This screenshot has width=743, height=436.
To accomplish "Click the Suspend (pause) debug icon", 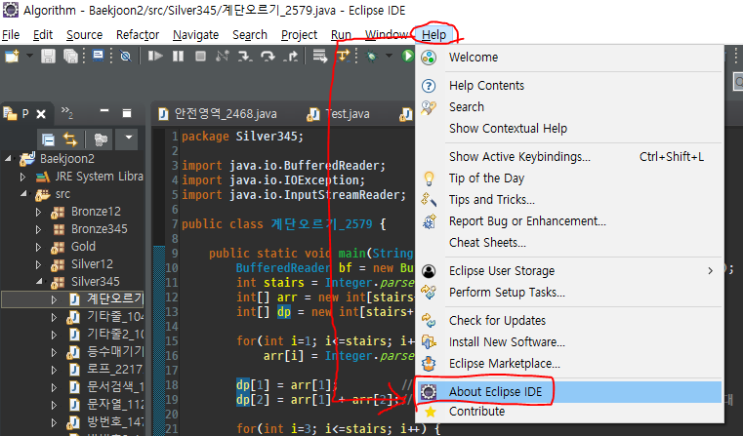I will pos(178,56).
